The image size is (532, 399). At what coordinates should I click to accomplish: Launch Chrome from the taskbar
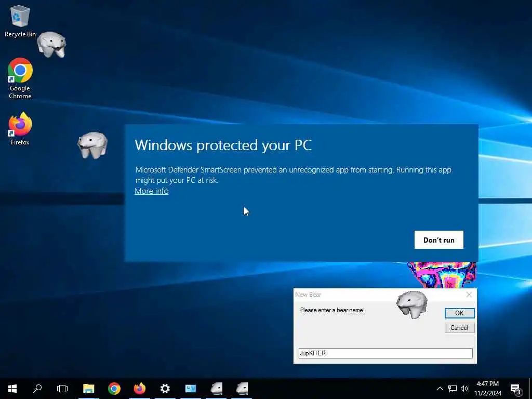click(114, 389)
